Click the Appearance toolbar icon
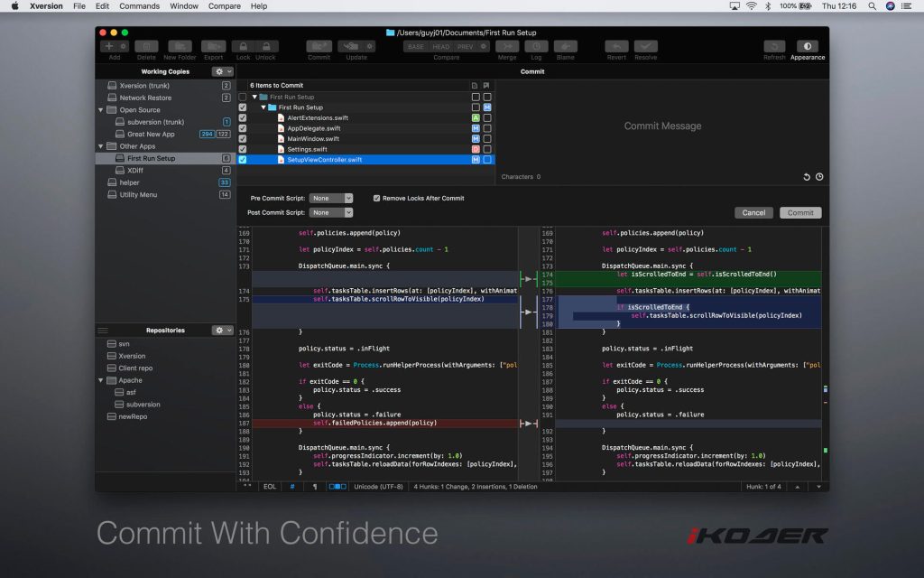Viewport: 924px width, 578px height. (x=808, y=46)
